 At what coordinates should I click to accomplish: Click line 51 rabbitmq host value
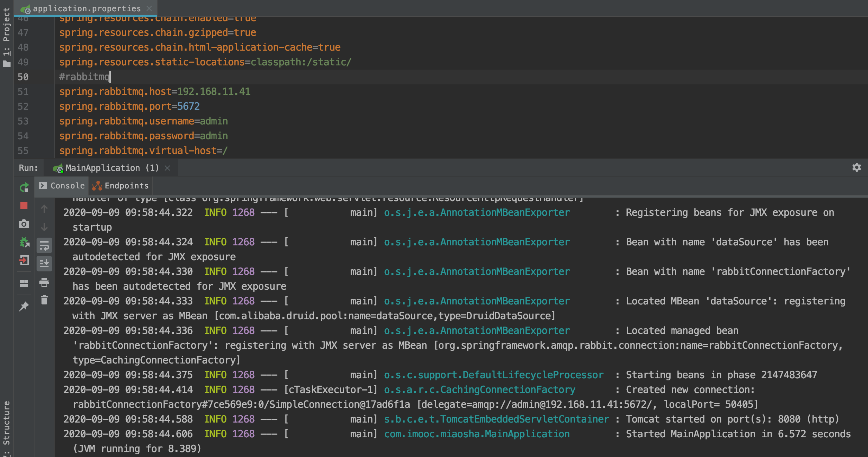(214, 92)
